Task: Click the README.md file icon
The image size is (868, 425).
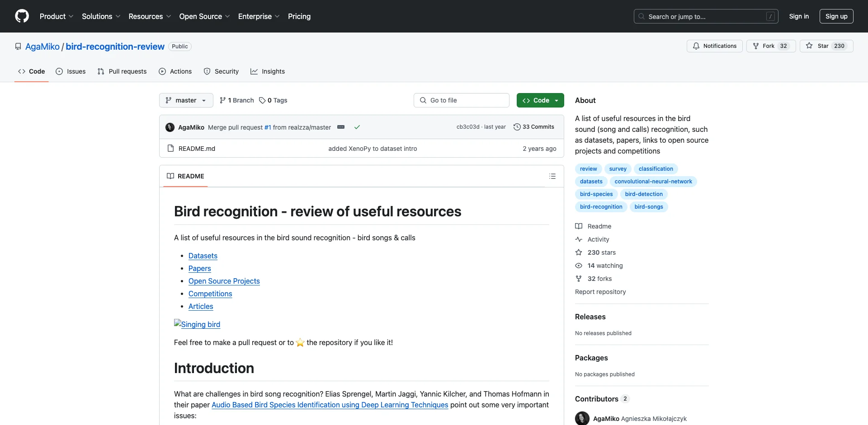Action: coord(170,149)
